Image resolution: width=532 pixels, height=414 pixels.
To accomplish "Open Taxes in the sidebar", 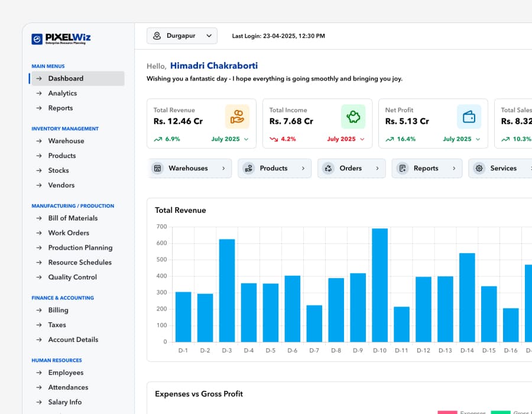I will (x=77, y=325).
